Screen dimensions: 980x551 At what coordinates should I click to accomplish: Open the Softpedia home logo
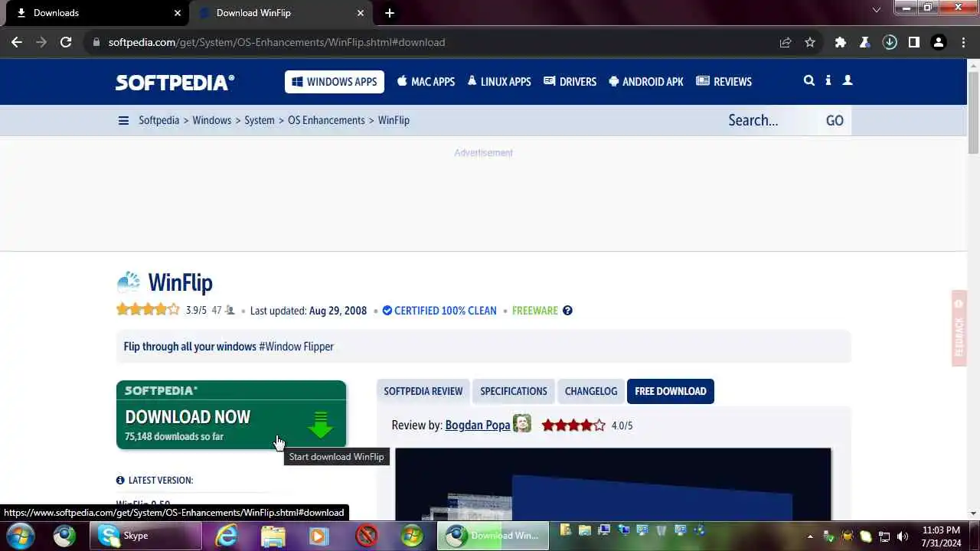tap(175, 82)
